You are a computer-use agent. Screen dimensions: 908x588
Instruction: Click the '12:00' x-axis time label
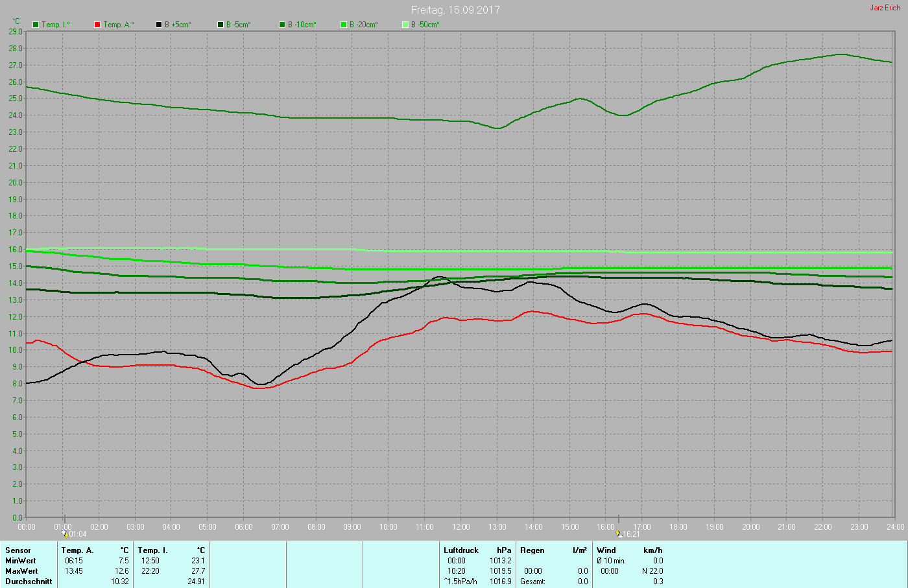(x=461, y=527)
